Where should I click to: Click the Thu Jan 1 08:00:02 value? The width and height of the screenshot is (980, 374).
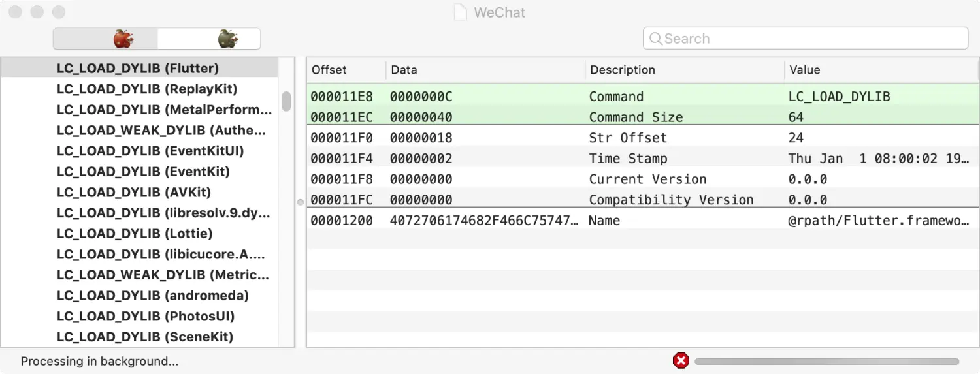[879, 159]
